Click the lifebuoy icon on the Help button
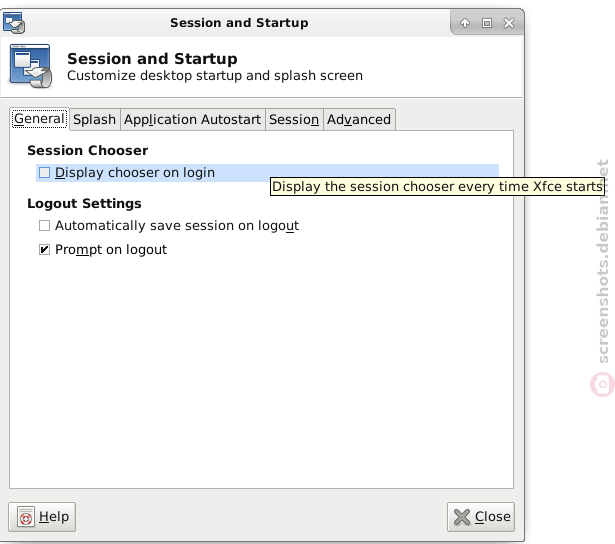 (26, 517)
